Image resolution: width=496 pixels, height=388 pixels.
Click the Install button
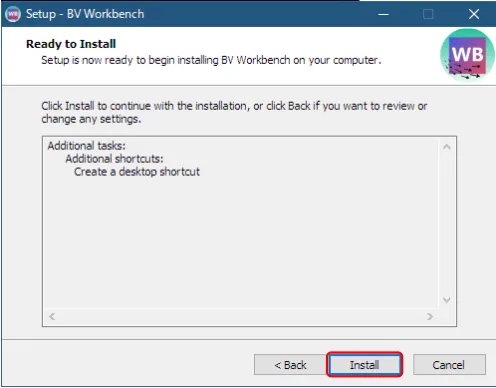tap(364, 365)
